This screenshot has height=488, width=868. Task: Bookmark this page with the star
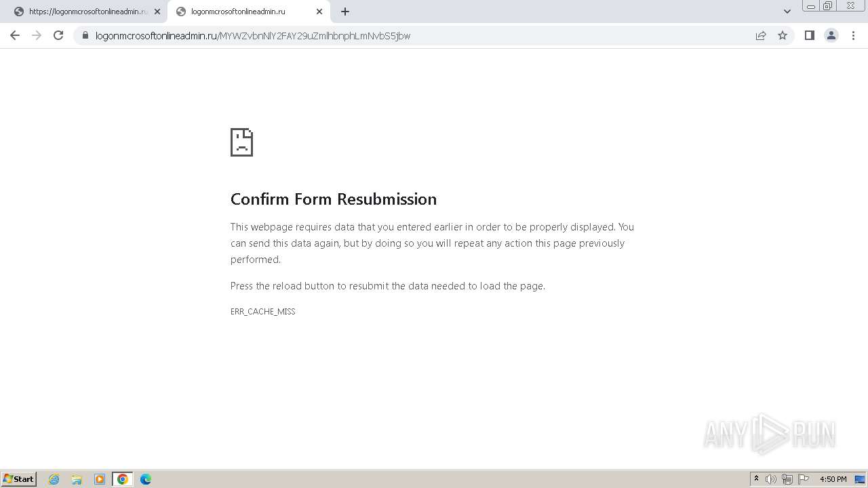[x=783, y=35]
